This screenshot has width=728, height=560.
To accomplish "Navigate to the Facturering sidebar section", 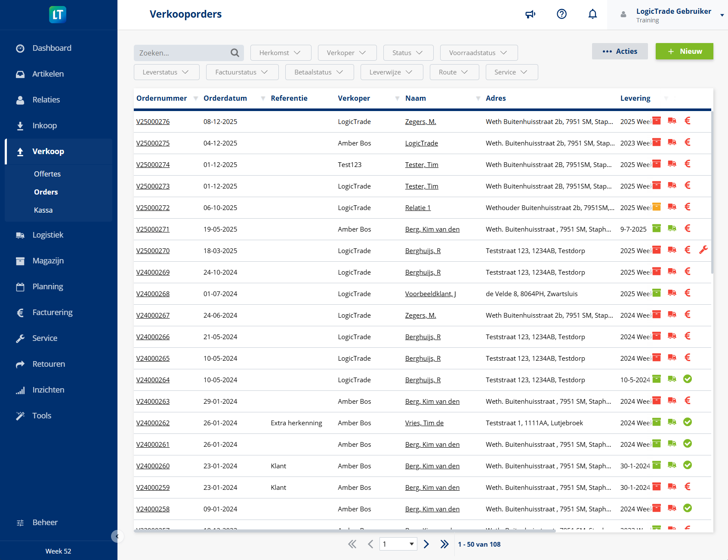I will (52, 312).
